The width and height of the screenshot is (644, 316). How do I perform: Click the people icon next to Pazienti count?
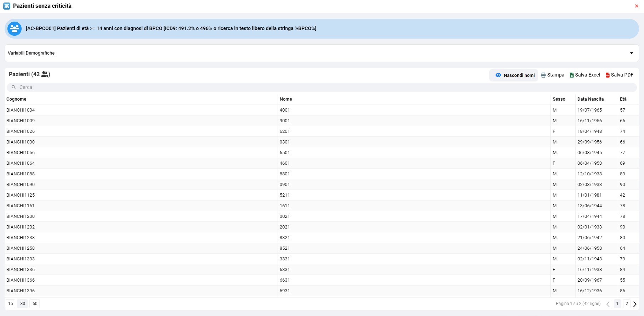point(45,74)
